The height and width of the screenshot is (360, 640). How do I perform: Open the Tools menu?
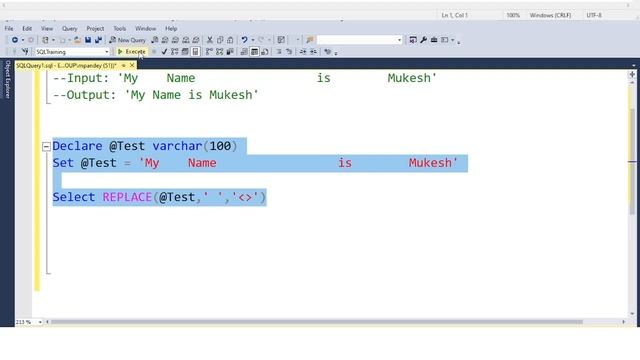[x=120, y=29]
